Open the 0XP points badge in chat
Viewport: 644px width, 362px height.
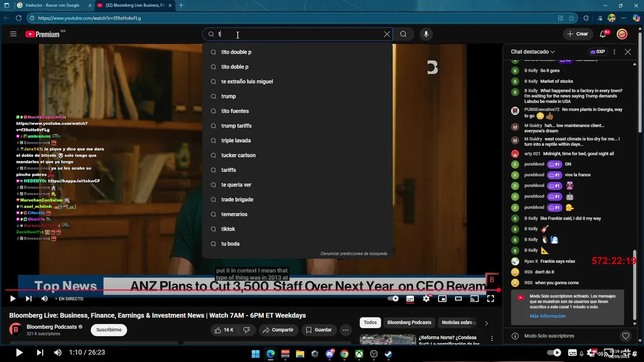pyautogui.click(x=597, y=52)
